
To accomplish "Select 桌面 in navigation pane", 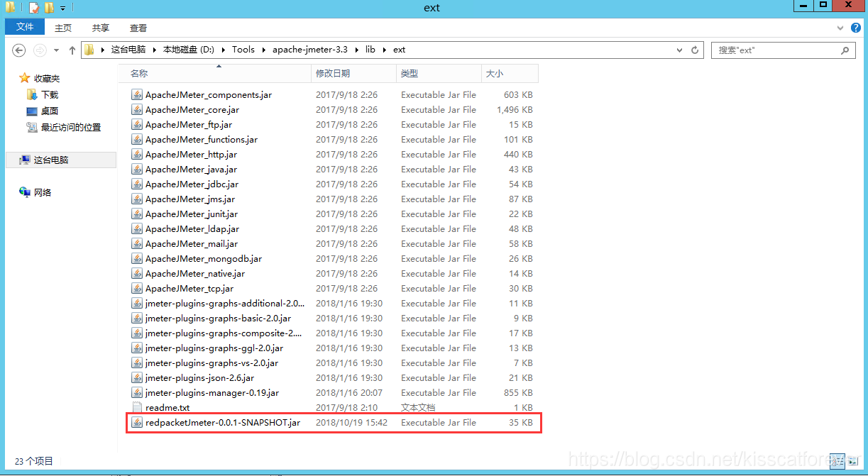I will click(x=50, y=111).
